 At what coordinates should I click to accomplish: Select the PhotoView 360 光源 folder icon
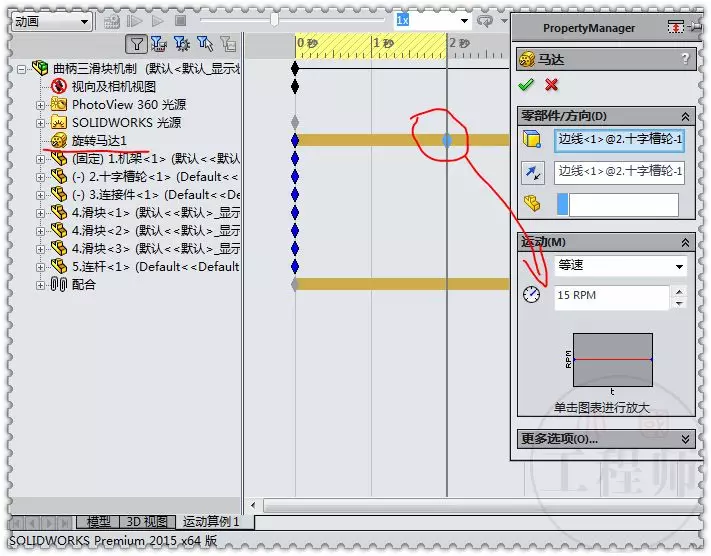pyautogui.click(x=59, y=104)
